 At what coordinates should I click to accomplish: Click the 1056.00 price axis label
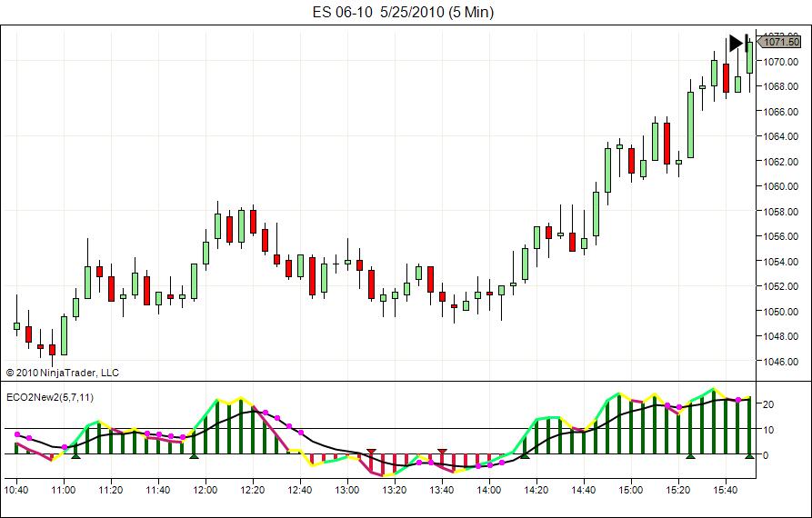click(x=781, y=236)
